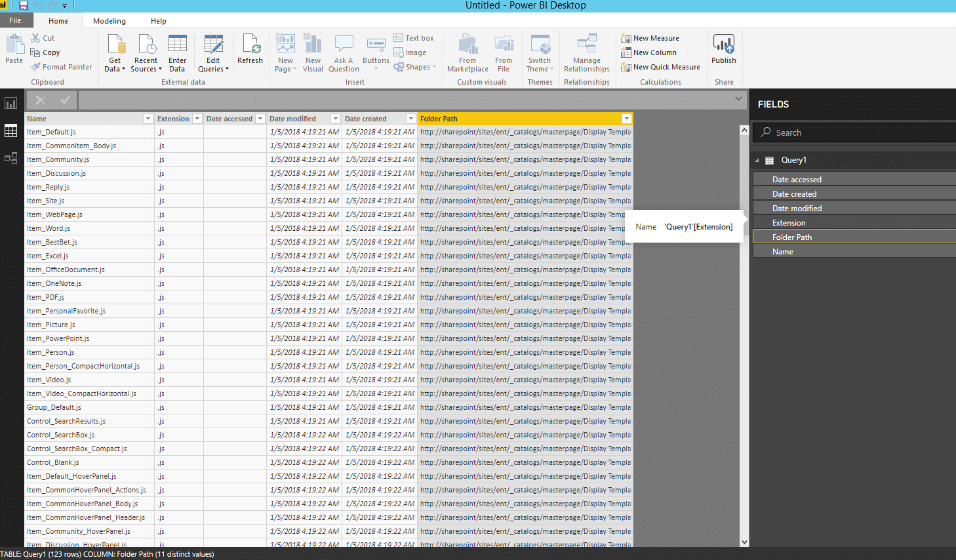The width and height of the screenshot is (956, 560).
Task: Click inside the formula bar input
Action: tap(405, 100)
